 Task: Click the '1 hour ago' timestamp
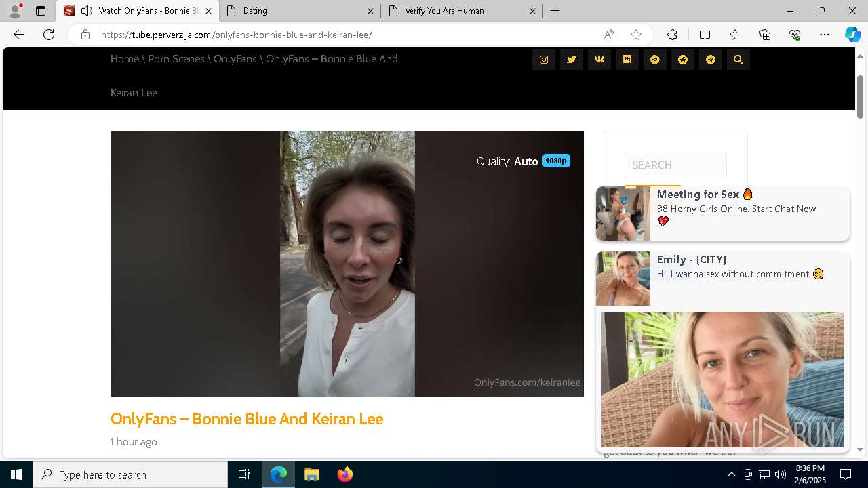click(x=134, y=442)
